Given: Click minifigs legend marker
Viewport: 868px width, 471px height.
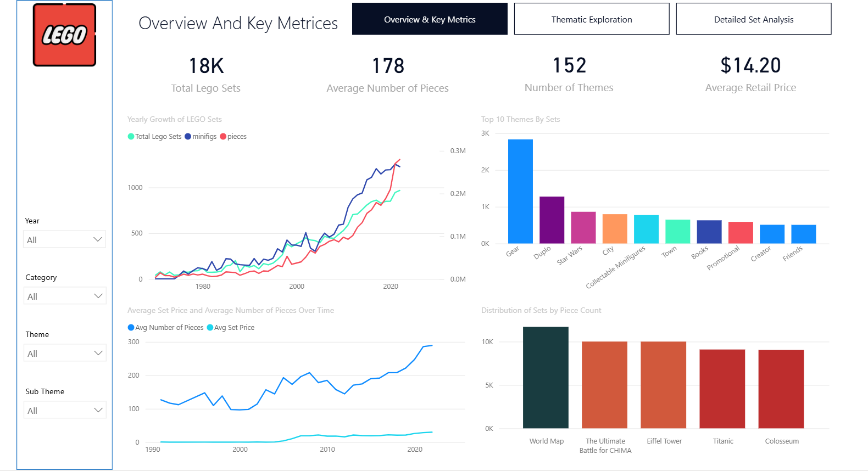Looking at the screenshot, I should coord(188,137).
